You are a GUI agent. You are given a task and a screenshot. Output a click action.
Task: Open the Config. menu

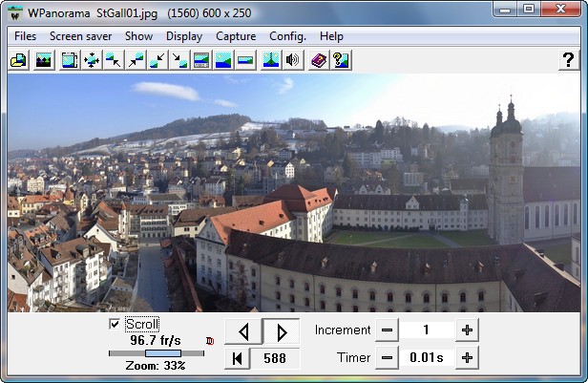click(287, 36)
